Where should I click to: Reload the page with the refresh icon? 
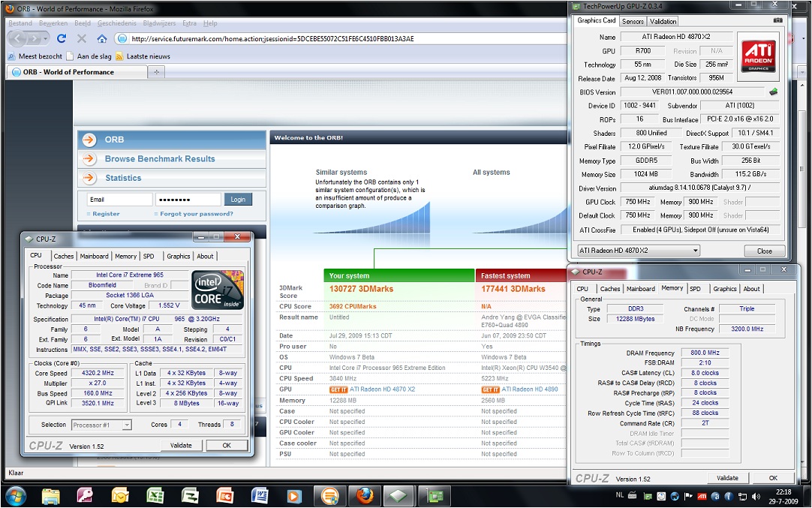tap(62, 38)
